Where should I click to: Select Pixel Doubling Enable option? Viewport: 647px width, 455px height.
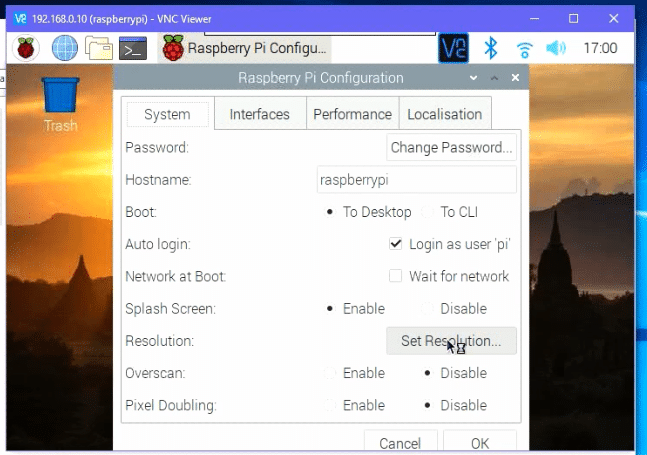click(330, 405)
